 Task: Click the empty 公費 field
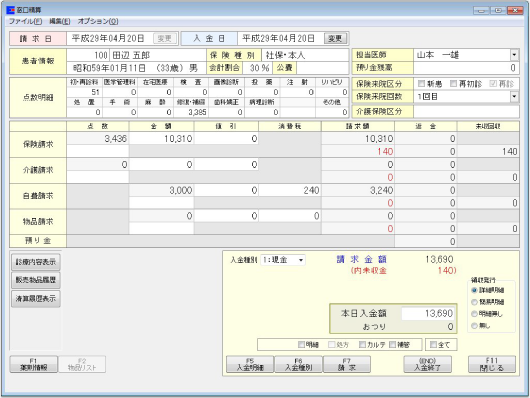click(322, 68)
